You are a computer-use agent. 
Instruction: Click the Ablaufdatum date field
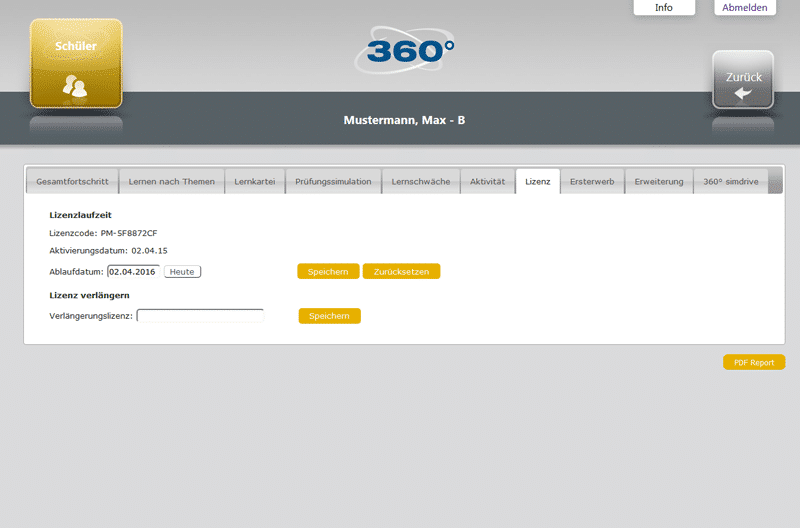point(133,271)
